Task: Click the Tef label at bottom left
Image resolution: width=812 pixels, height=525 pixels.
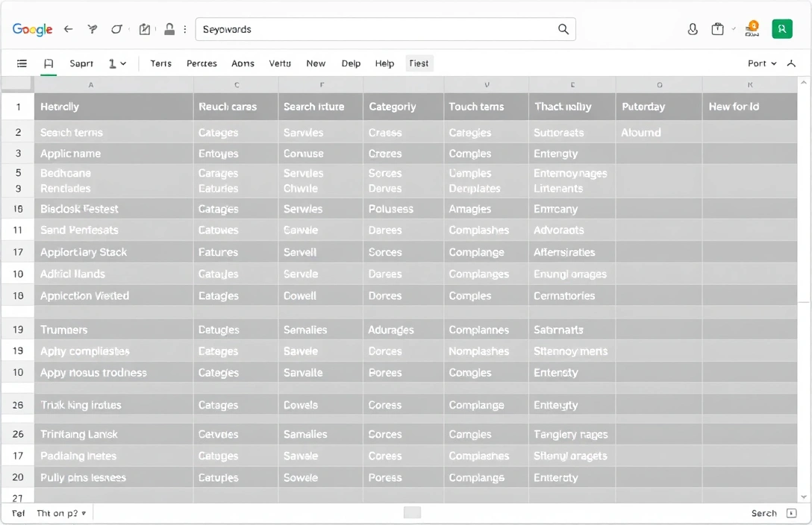Action: coord(18,513)
